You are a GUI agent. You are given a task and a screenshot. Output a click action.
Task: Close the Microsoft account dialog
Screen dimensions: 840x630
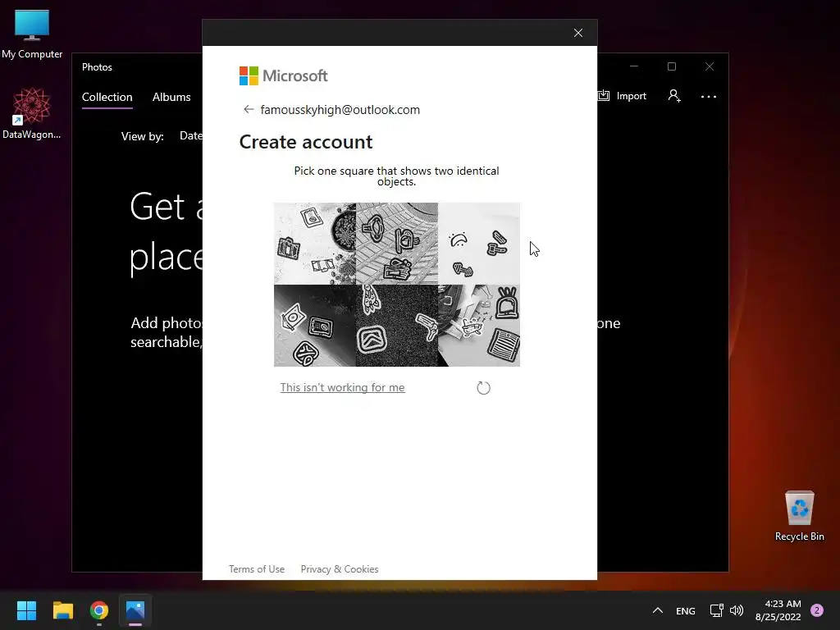click(578, 33)
